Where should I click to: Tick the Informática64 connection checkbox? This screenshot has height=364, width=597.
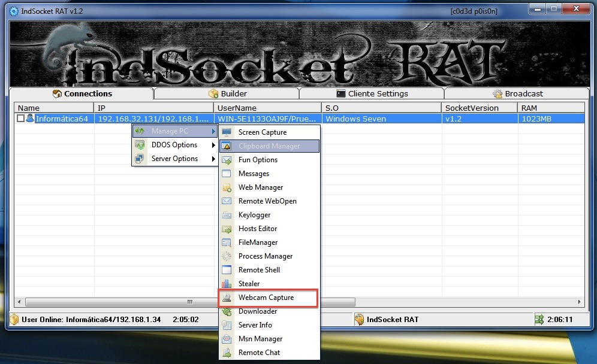20,119
